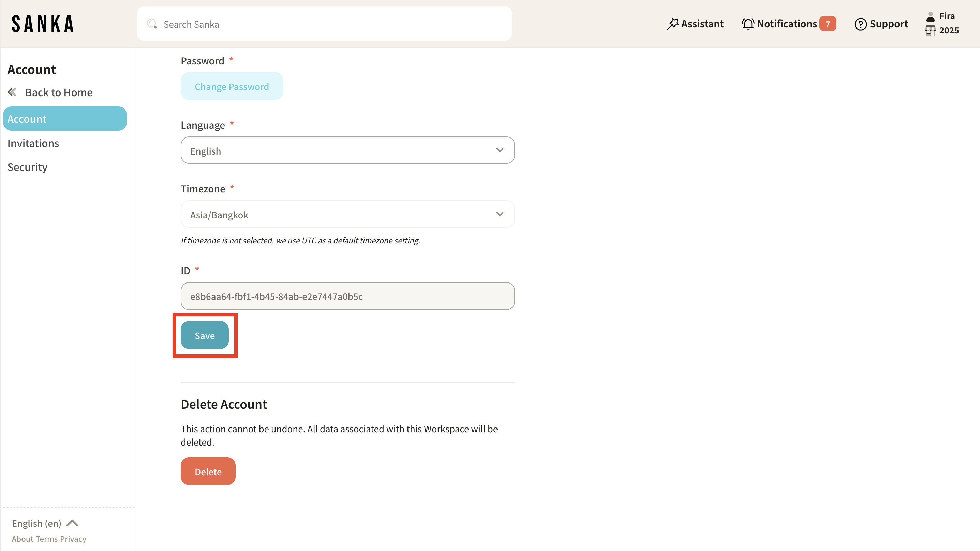The image size is (980, 551).
Task: Click the ID text field
Action: pos(347,296)
